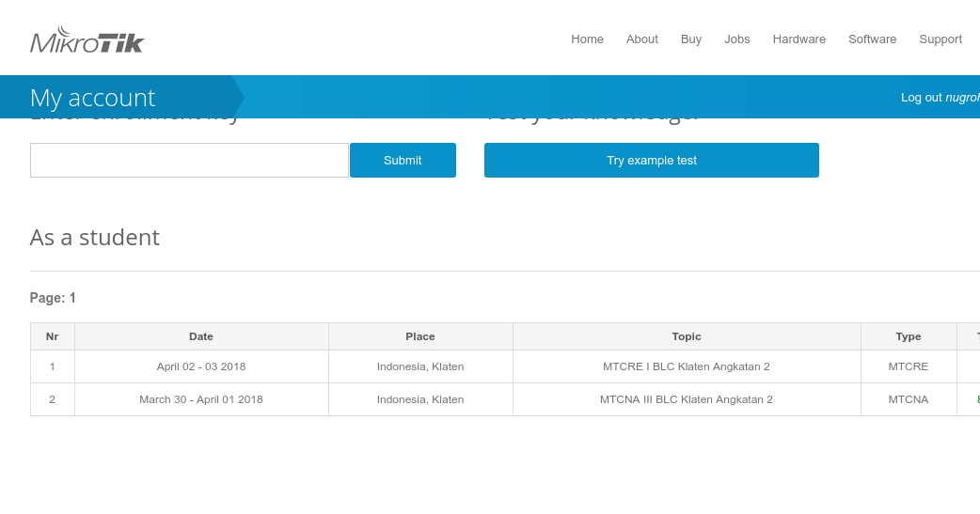980x514 pixels.
Task: Open the Support menu
Action: [x=940, y=39]
